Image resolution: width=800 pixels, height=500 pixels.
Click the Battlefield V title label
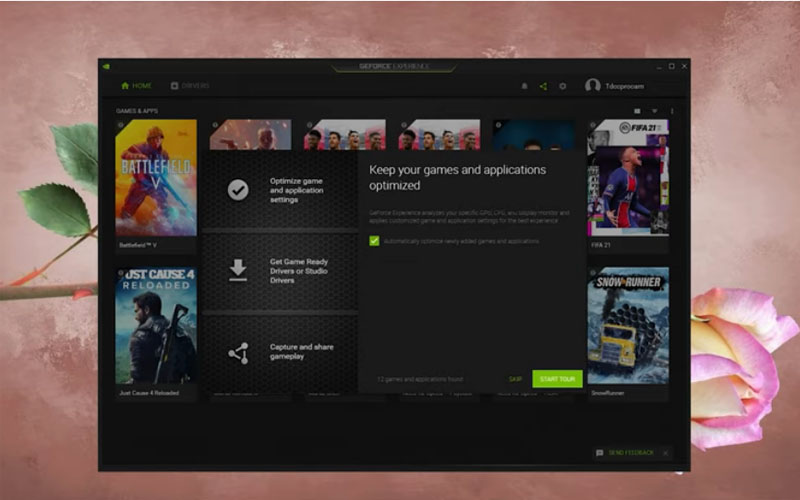pyautogui.click(x=138, y=245)
